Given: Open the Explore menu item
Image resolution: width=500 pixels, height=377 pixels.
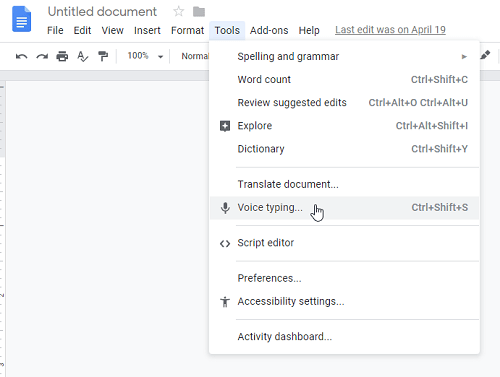Looking at the screenshot, I should point(344,126).
